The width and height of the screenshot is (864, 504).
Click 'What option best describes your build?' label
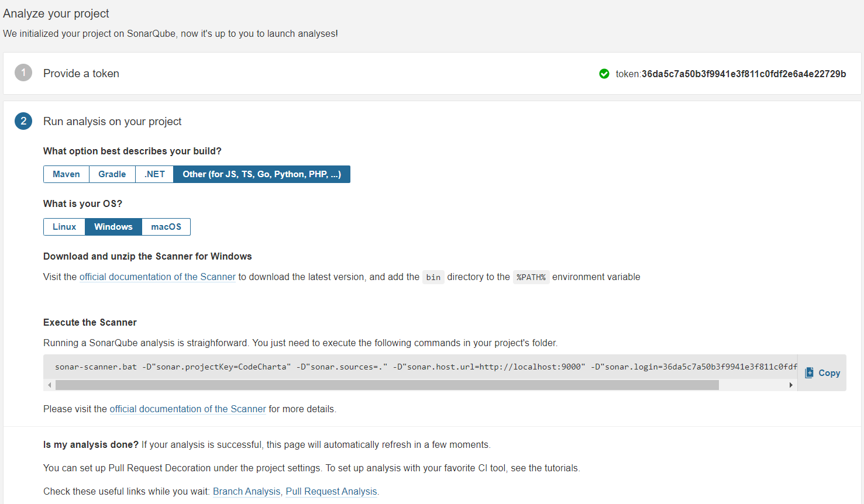(132, 151)
